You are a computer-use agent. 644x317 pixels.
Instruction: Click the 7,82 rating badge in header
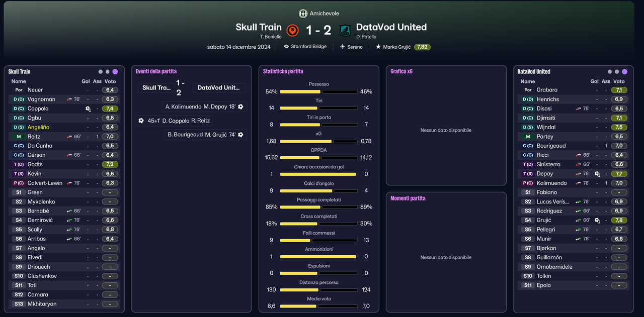coord(422,47)
